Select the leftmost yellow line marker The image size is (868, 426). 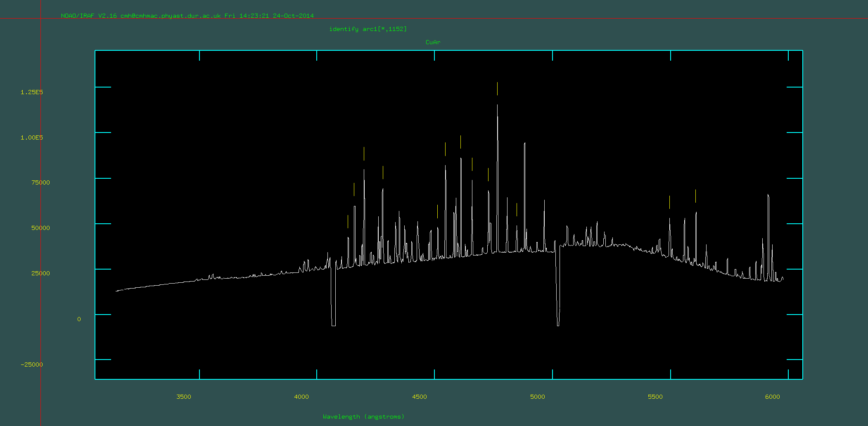(348, 222)
